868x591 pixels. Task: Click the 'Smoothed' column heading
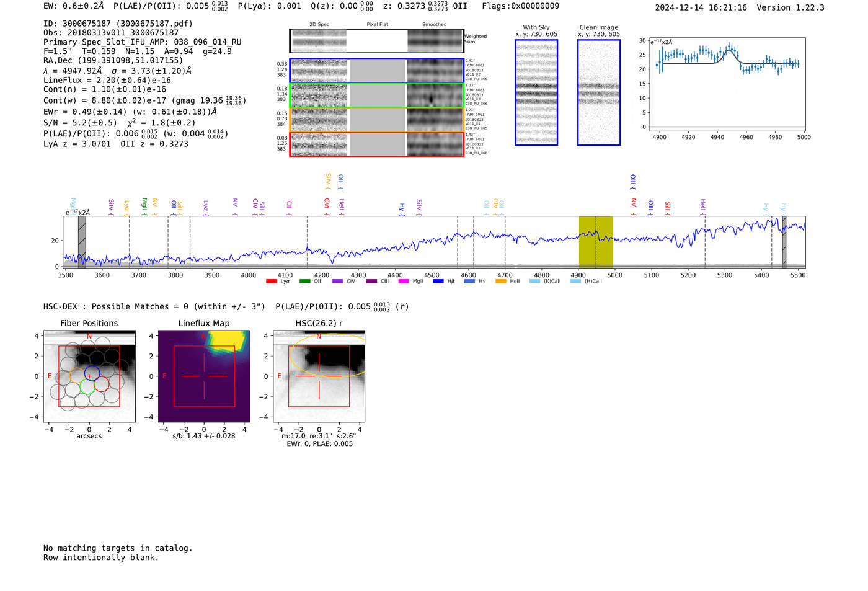(x=435, y=25)
